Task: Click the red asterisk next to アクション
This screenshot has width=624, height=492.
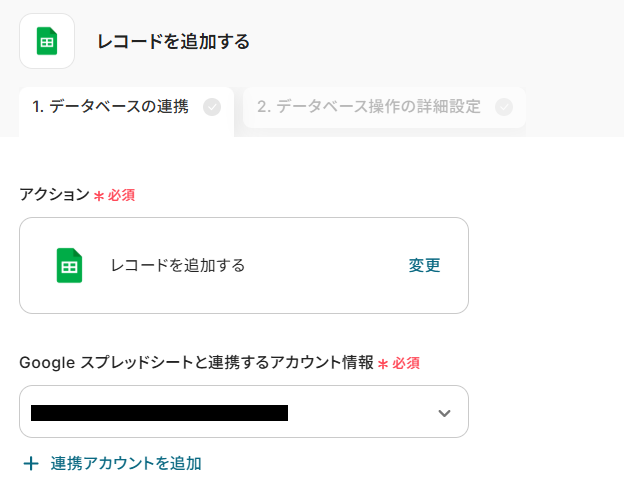Action: 99,196
